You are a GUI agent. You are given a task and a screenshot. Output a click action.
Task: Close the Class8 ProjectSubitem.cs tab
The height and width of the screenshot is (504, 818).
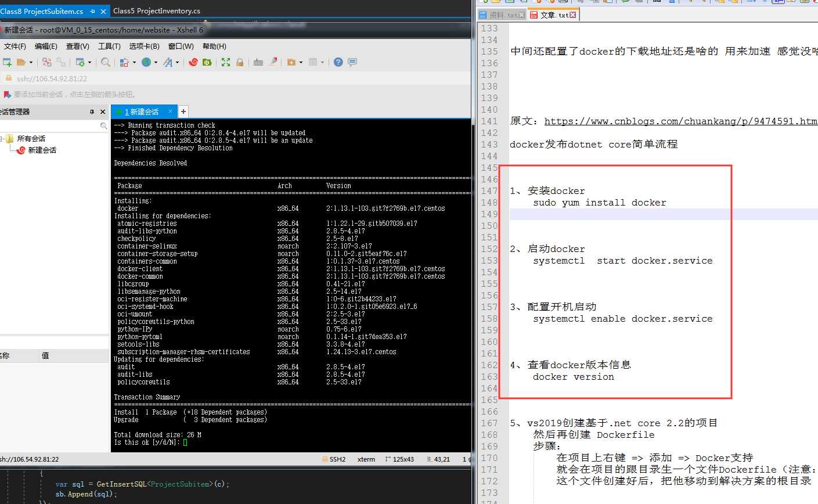104,11
